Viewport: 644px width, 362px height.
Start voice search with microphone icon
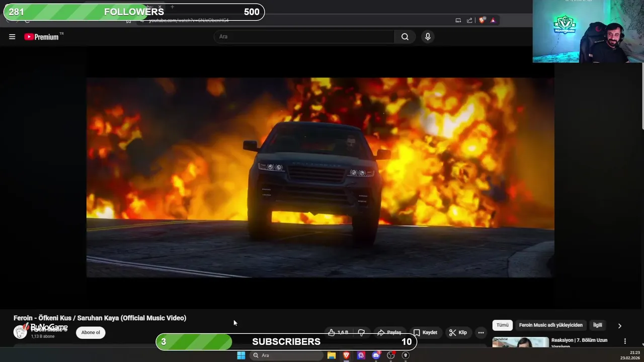(428, 37)
